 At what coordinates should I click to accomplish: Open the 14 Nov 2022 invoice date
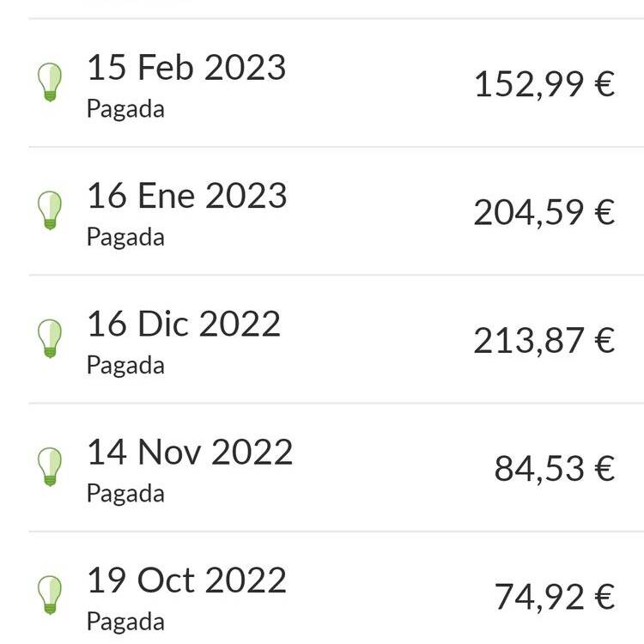tap(190, 452)
